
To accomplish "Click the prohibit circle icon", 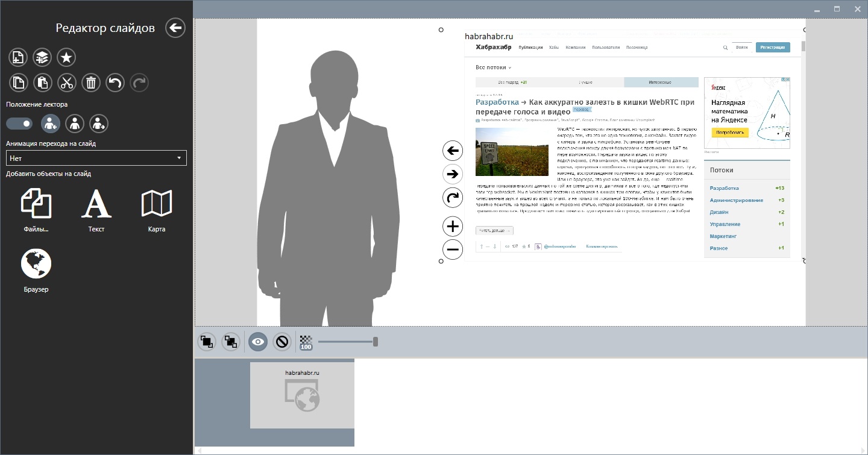I will point(281,342).
